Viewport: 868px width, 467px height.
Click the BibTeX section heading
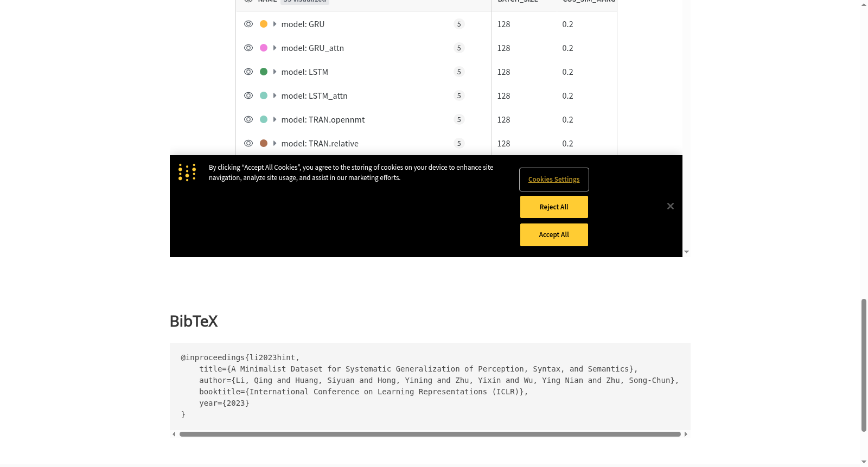point(194,321)
